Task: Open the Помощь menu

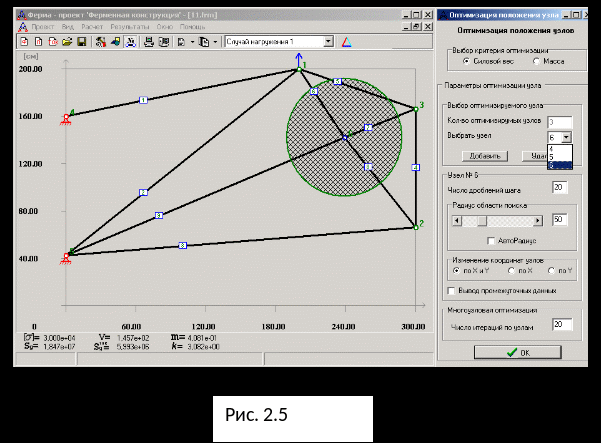Action: point(192,27)
